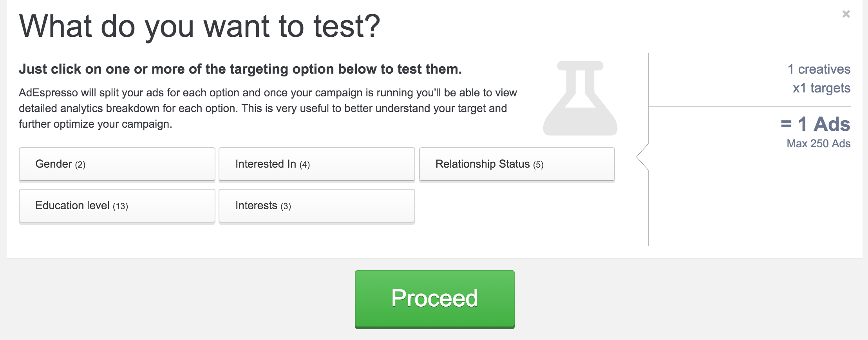Click the gray flask test icon

(x=580, y=98)
